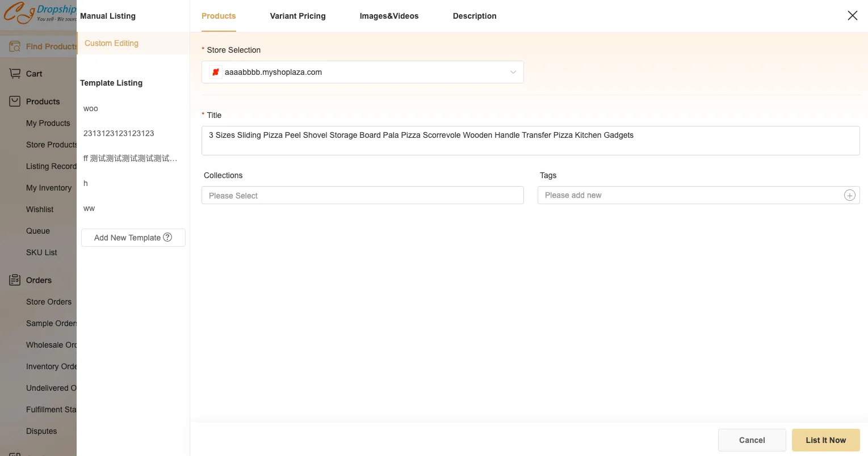Click the Find Products sidebar icon

point(15,47)
